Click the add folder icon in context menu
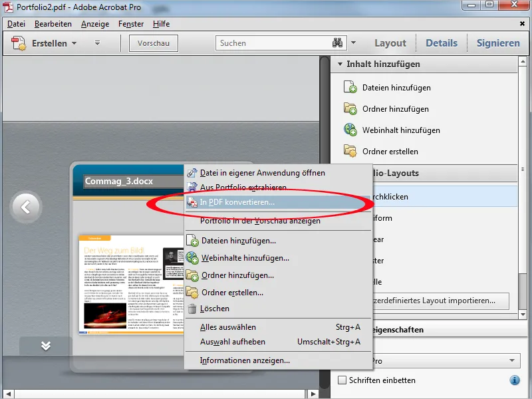Viewport: 532px width, 399px height. pos(192,275)
